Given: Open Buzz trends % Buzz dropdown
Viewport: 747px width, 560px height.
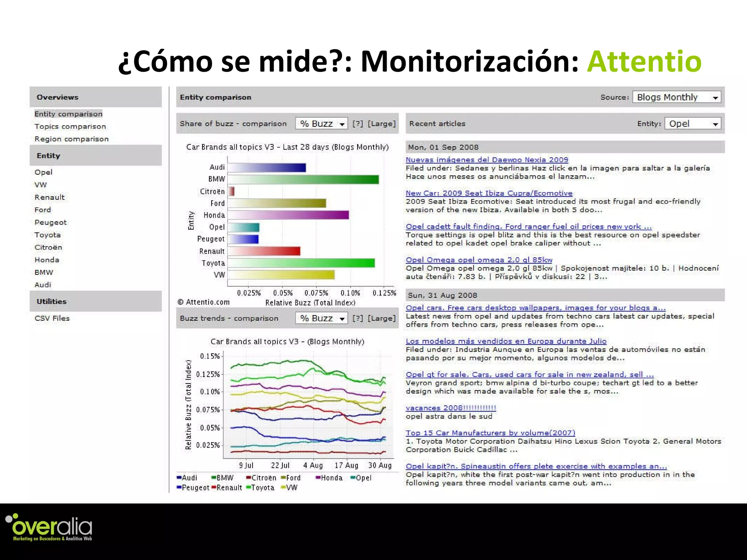Looking at the screenshot, I should pyautogui.click(x=321, y=318).
